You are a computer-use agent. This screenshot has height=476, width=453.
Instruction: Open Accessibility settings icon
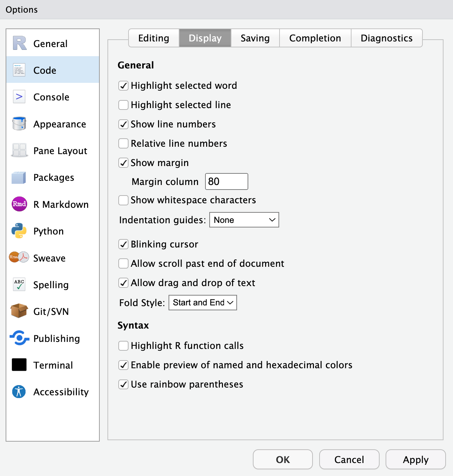19,392
